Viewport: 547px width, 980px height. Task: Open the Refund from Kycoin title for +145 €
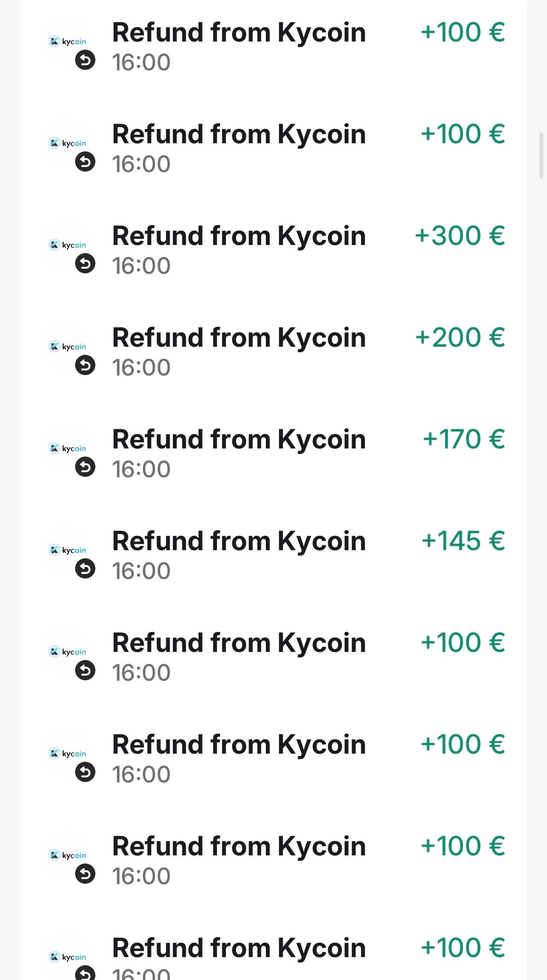pos(239,541)
